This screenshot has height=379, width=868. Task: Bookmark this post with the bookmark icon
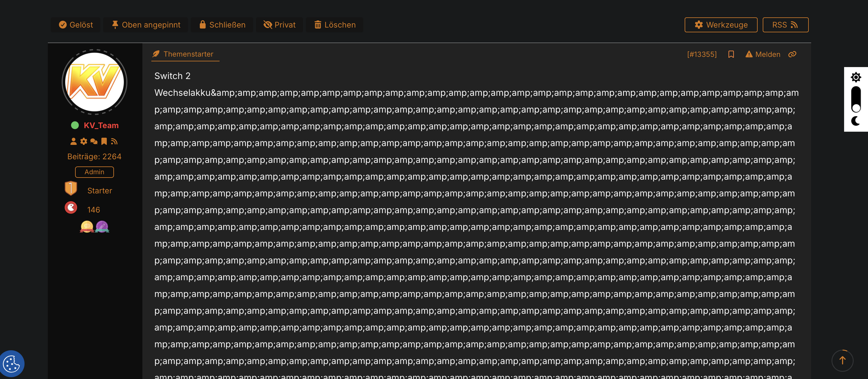coord(731,54)
